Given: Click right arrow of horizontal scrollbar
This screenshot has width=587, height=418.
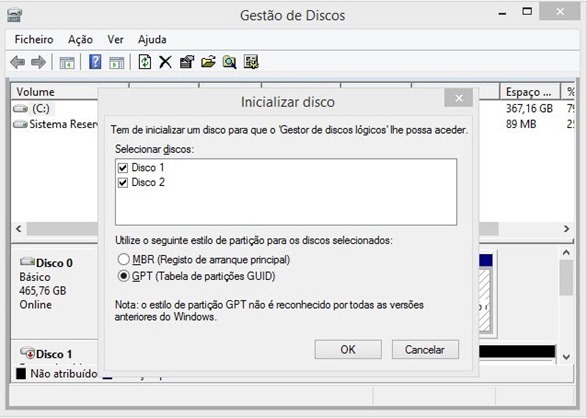Looking at the screenshot, I should click(566, 229).
